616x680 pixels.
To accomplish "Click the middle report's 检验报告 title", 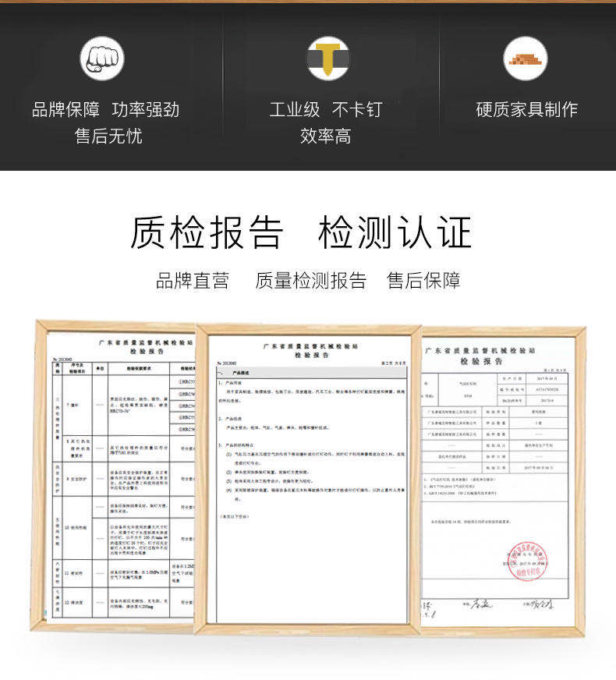I will coord(311,353).
